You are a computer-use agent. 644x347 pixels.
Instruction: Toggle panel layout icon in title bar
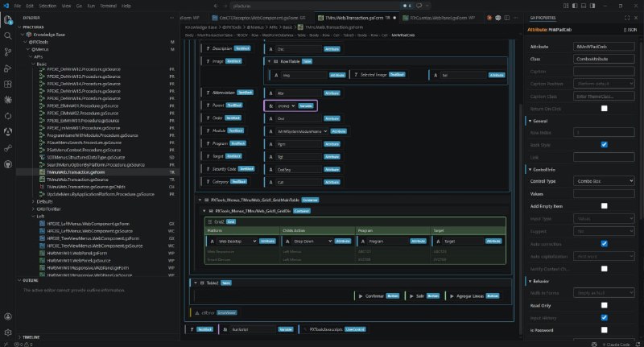[x=583, y=6]
